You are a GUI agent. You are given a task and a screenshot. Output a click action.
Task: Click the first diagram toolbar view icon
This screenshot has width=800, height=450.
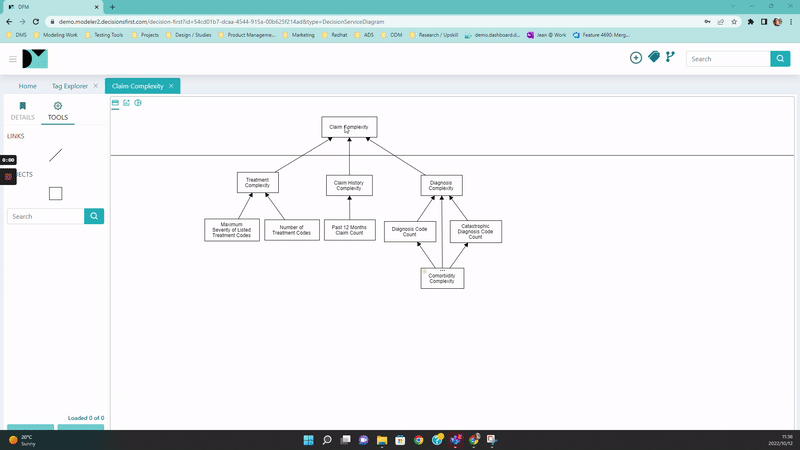[x=115, y=103]
